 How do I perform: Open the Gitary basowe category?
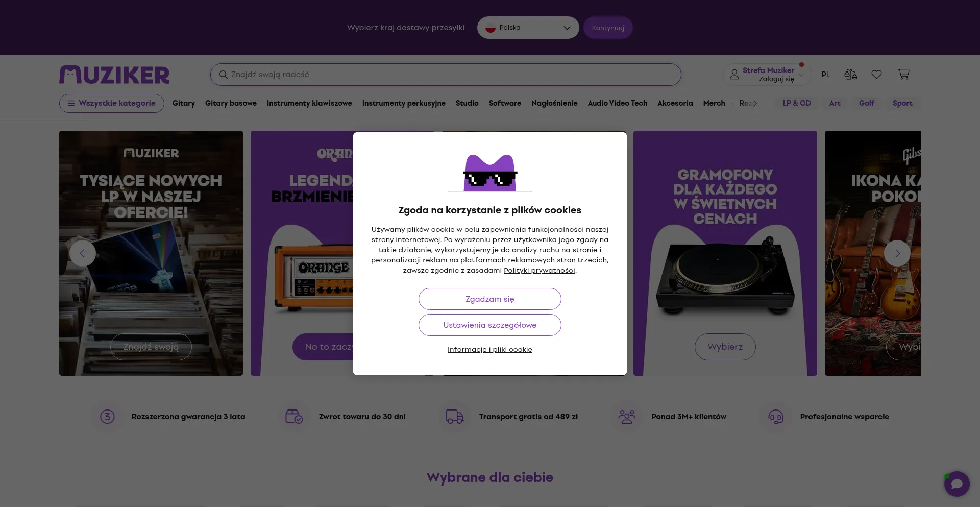[231, 103]
